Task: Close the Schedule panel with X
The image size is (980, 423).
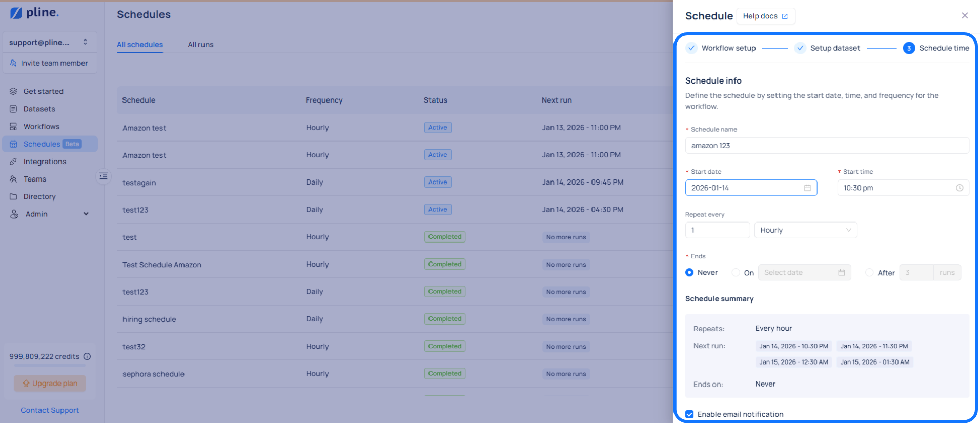Action: pyautogui.click(x=964, y=16)
